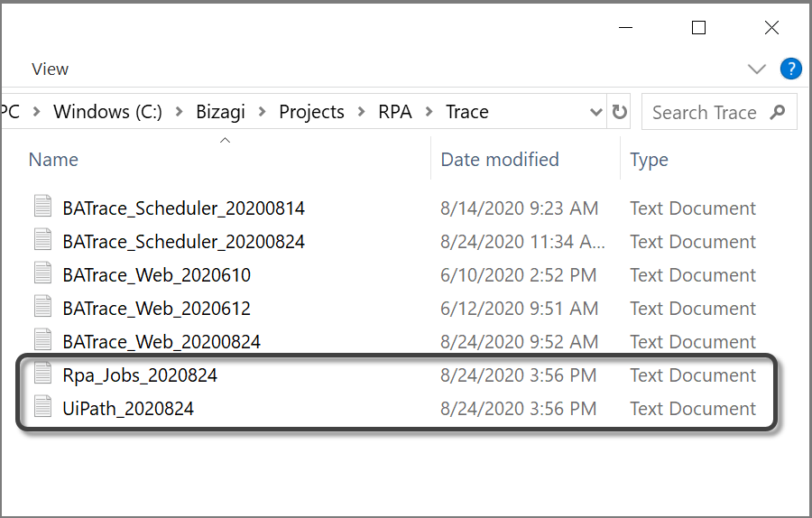This screenshot has width=812, height=518.
Task: Open Help via the blue question mark
Action: tap(790, 69)
